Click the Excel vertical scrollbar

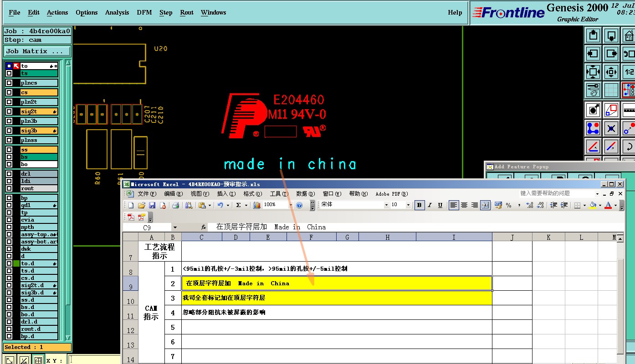tap(621, 300)
